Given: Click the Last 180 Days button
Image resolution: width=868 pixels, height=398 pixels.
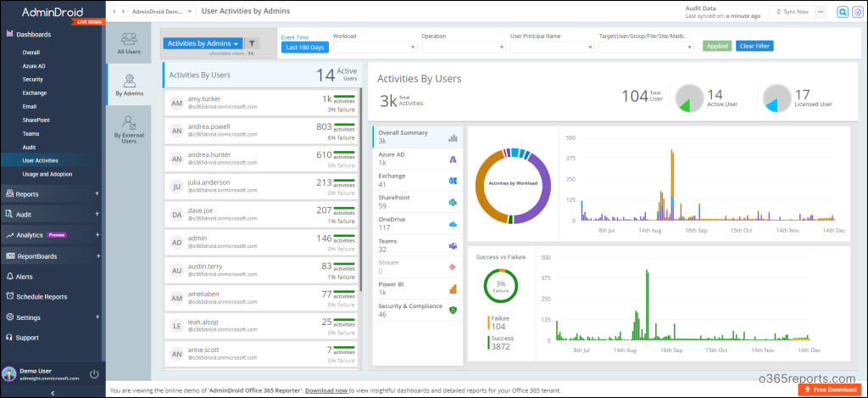Looking at the screenshot, I should 305,48.
